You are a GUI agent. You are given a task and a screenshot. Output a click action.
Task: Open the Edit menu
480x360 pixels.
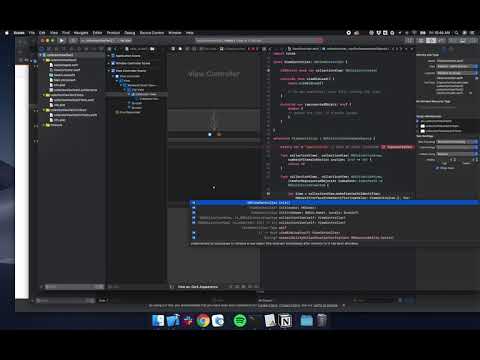pos(42,33)
